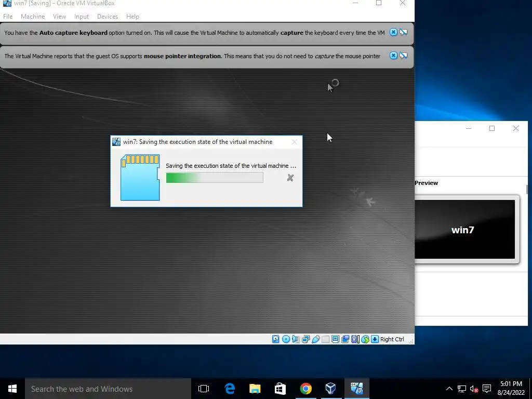
Task: Click the network adapters status icon
Action: pyautogui.click(x=305, y=339)
